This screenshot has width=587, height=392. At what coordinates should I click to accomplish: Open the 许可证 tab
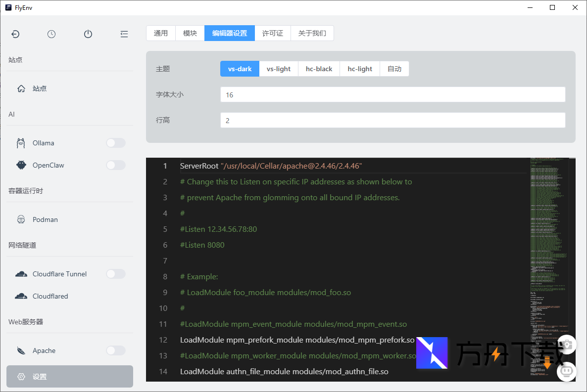pyautogui.click(x=273, y=33)
